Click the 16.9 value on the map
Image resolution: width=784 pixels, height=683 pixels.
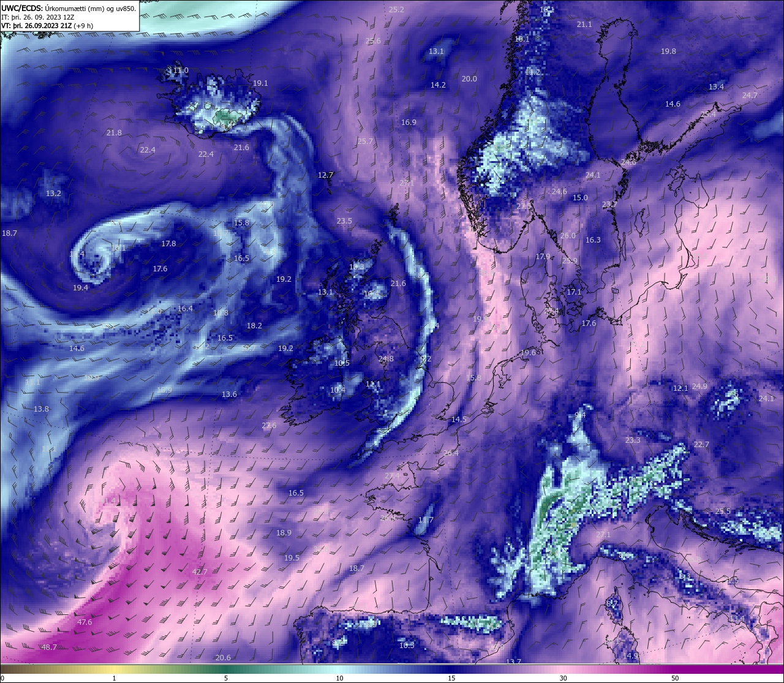click(409, 122)
